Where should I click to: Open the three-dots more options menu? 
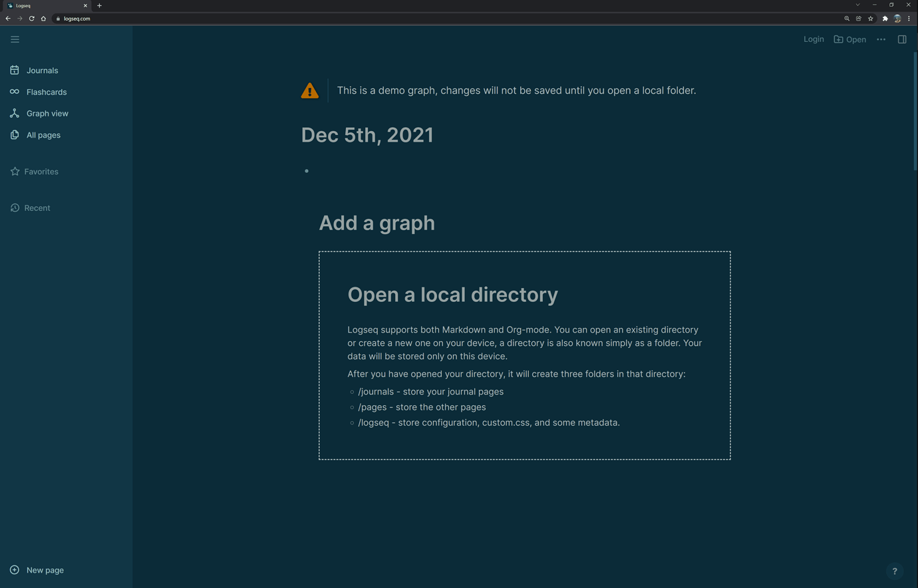[881, 39]
